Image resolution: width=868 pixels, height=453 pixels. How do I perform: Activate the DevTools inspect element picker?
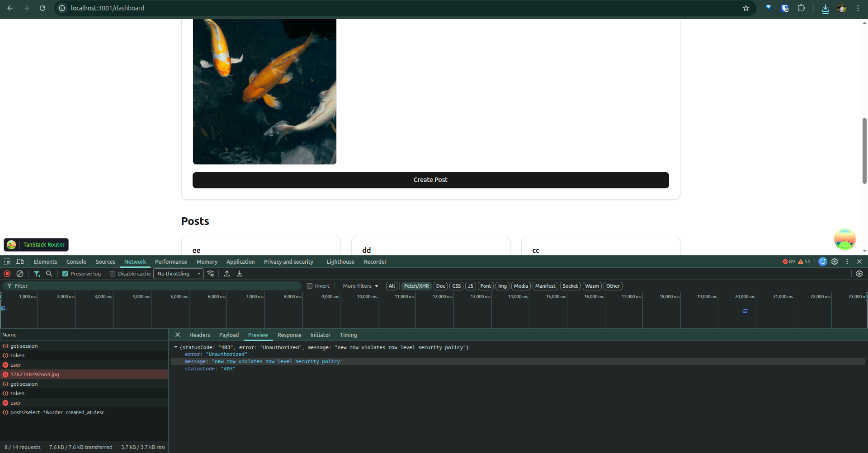coord(7,262)
